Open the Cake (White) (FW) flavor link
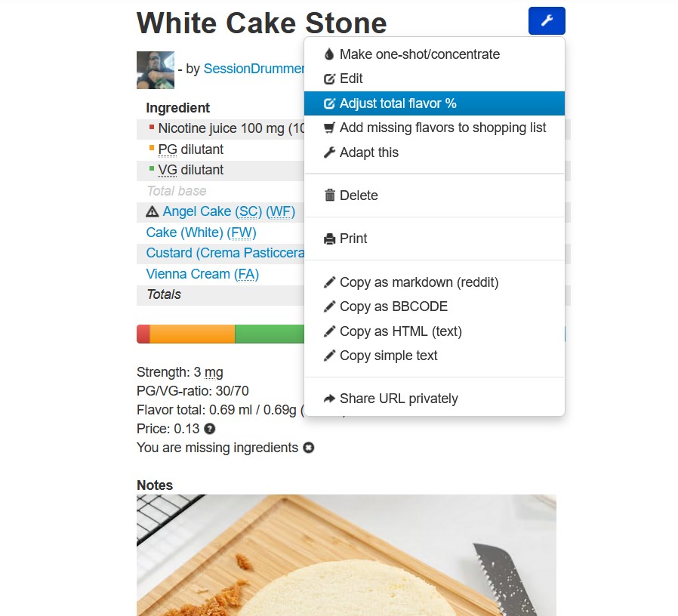678x616 pixels. point(201,233)
